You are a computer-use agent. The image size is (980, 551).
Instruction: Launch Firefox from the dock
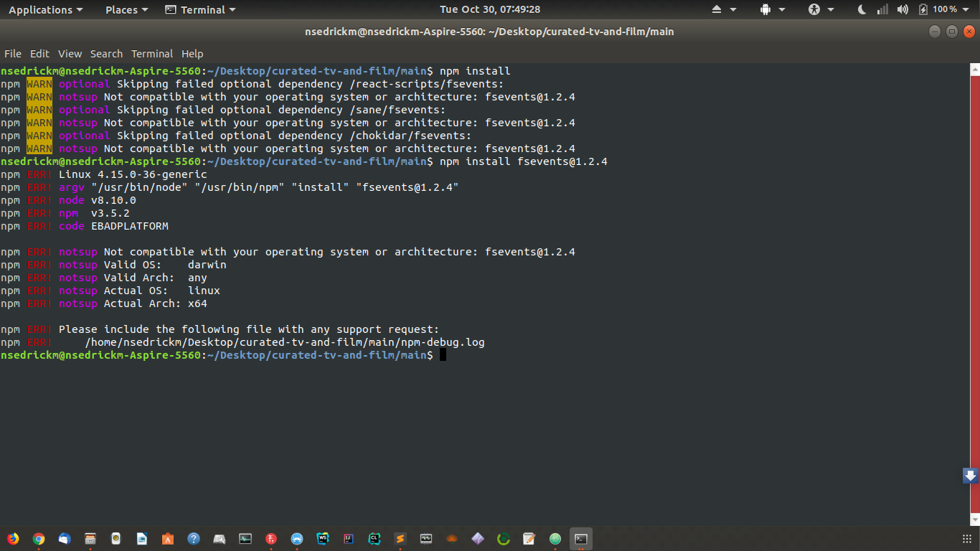tap(13, 539)
